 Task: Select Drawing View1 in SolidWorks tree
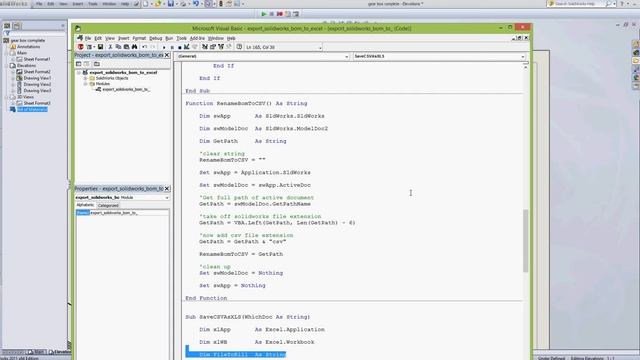click(x=37, y=78)
